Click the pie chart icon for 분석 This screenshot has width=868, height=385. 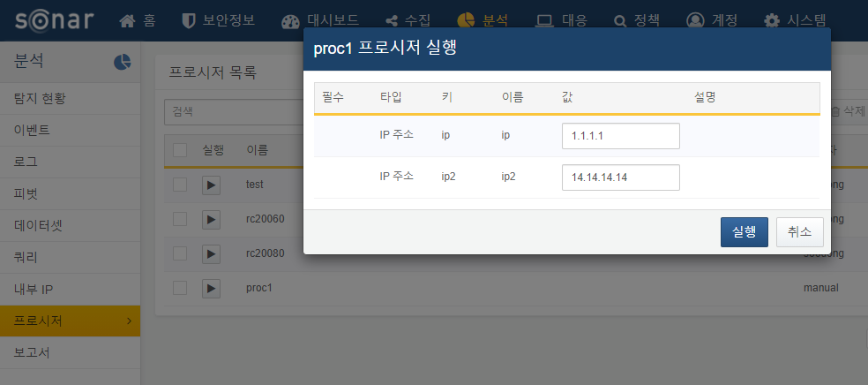tap(466, 20)
